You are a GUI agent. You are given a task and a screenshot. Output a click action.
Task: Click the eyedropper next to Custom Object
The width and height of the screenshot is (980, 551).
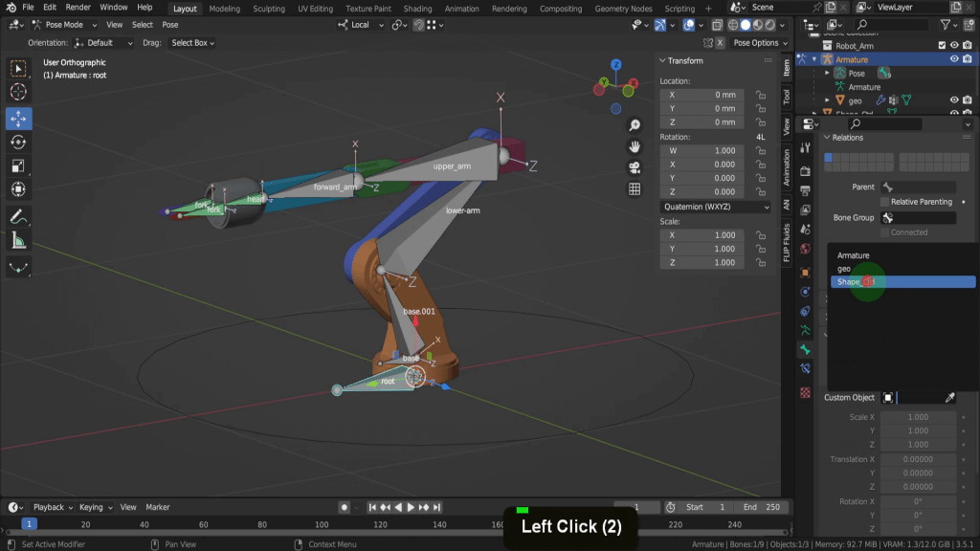949,398
